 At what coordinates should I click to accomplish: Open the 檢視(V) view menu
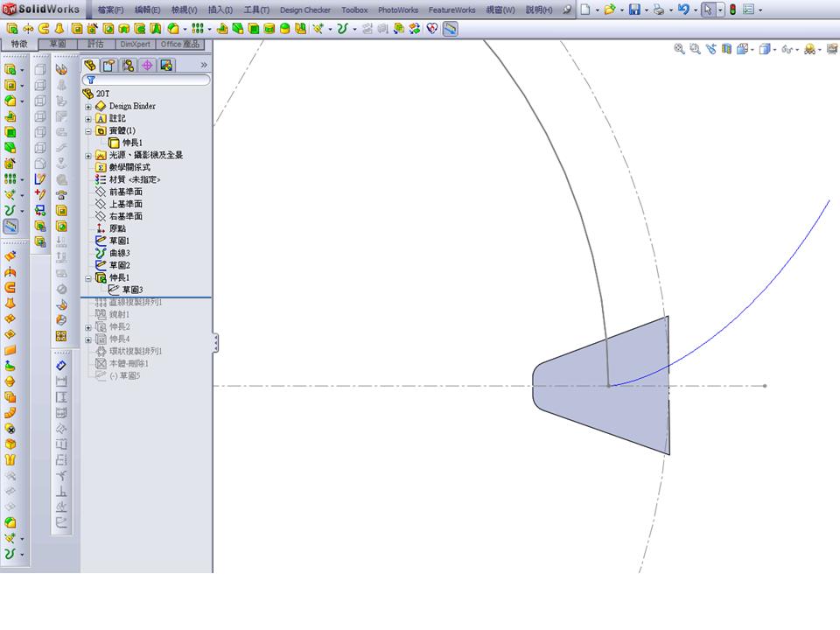184,10
